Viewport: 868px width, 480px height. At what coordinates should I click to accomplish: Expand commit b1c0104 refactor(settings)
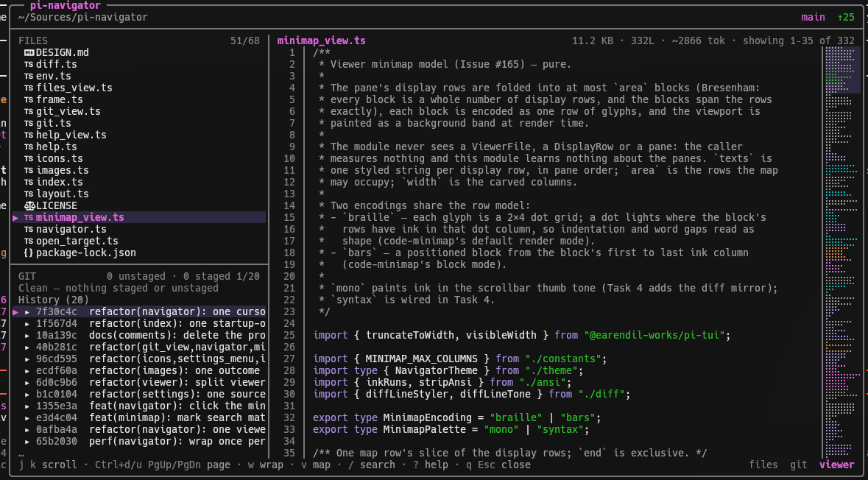click(27, 394)
